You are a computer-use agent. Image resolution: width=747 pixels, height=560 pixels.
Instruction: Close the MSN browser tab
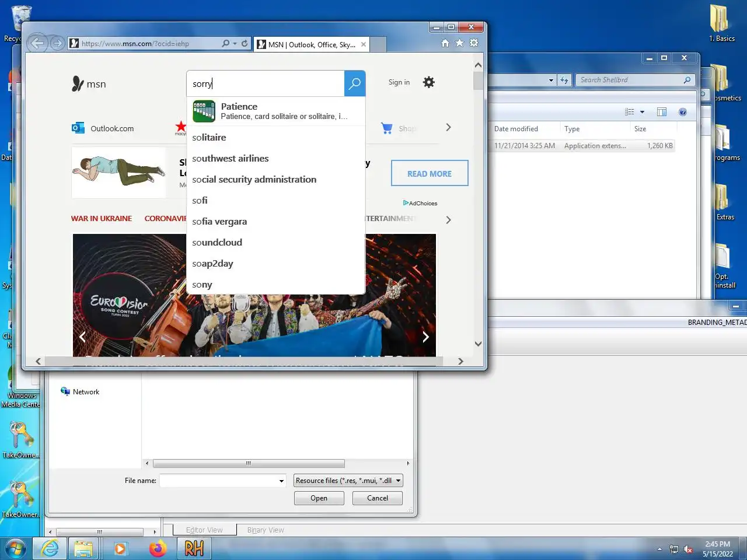(x=364, y=44)
